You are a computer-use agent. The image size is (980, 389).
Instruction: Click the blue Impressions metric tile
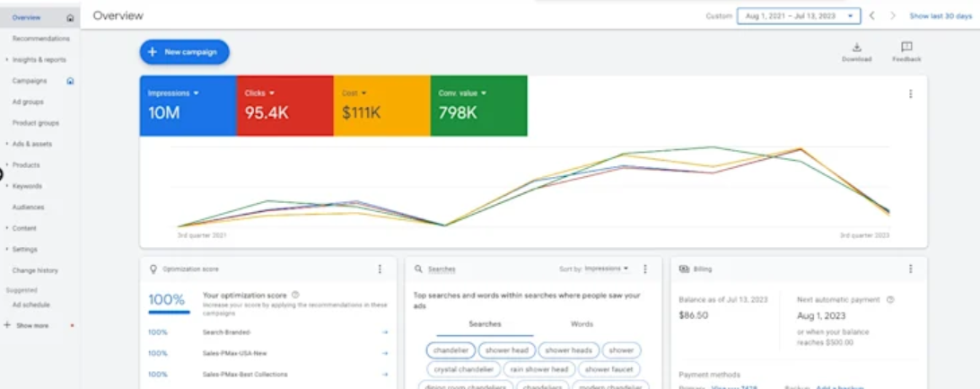coord(188,106)
